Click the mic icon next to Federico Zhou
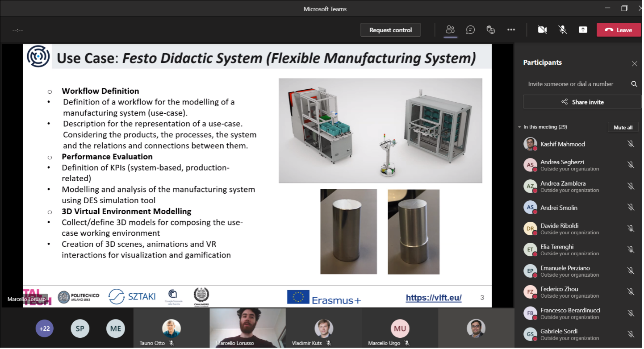The image size is (644, 349). pyautogui.click(x=631, y=292)
